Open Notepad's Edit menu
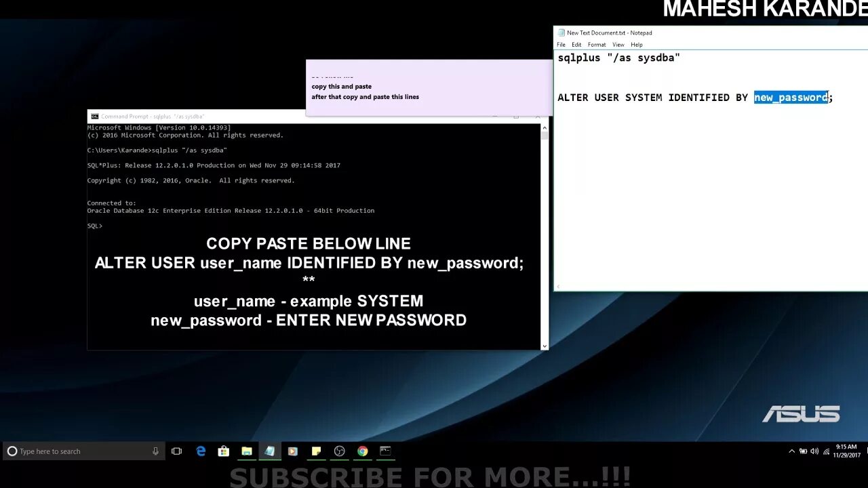This screenshot has width=868, height=488. (x=576, y=45)
